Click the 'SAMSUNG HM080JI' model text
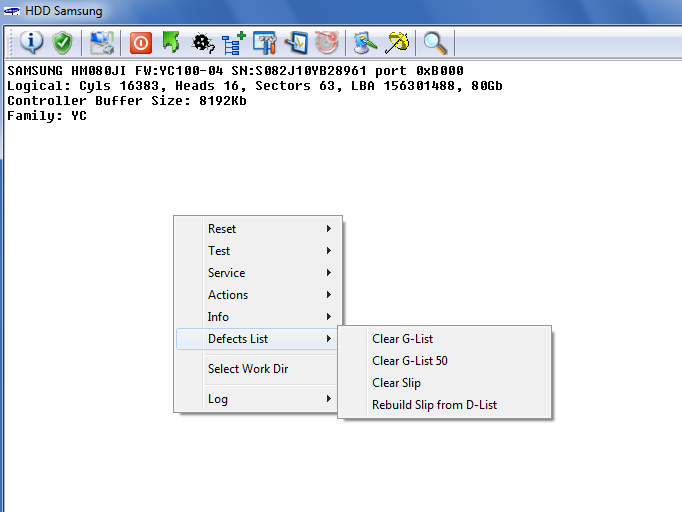682x512 pixels. pyautogui.click(x=67, y=70)
